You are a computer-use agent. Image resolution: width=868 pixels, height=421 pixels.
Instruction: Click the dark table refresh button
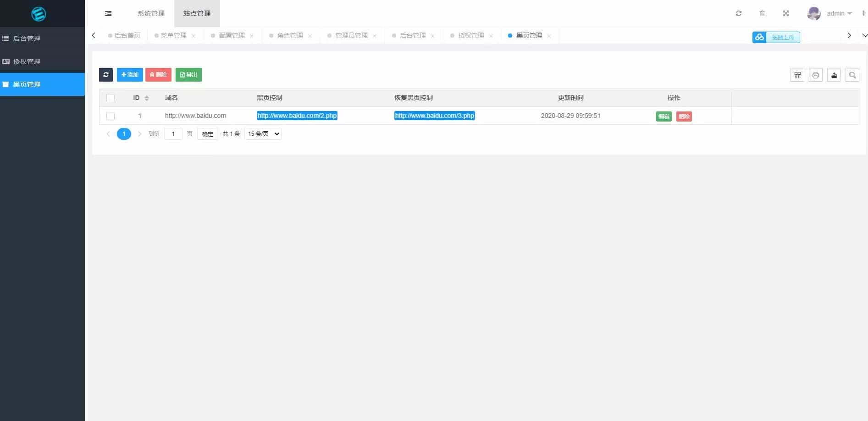[106, 75]
